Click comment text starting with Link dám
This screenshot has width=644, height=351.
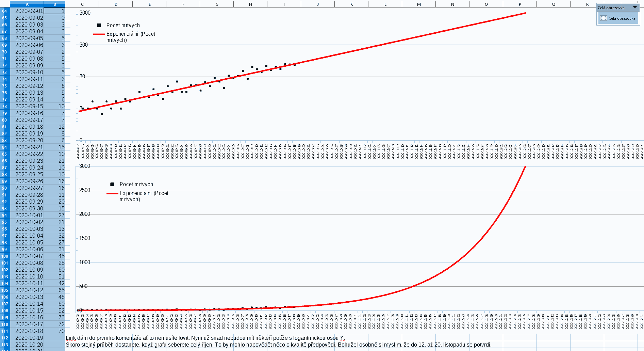205,338
